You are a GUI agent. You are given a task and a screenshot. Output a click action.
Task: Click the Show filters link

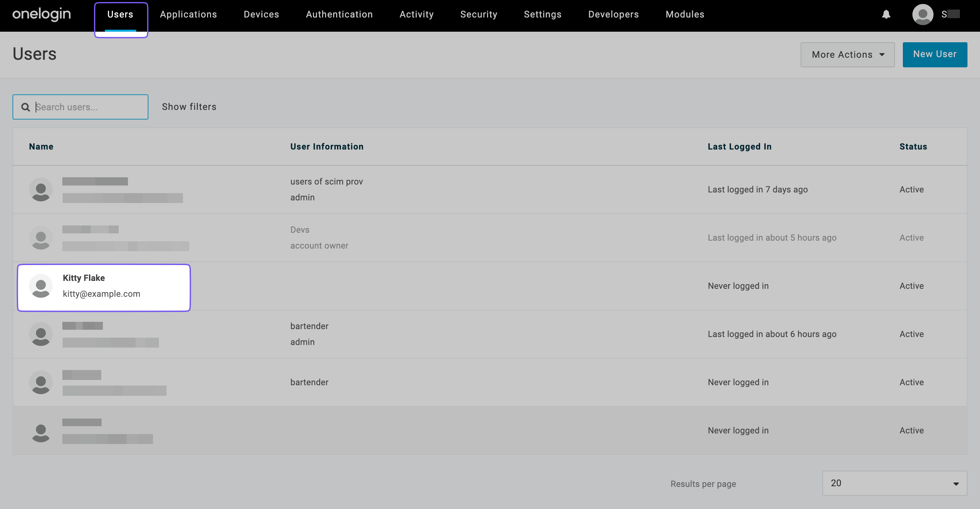[189, 107]
